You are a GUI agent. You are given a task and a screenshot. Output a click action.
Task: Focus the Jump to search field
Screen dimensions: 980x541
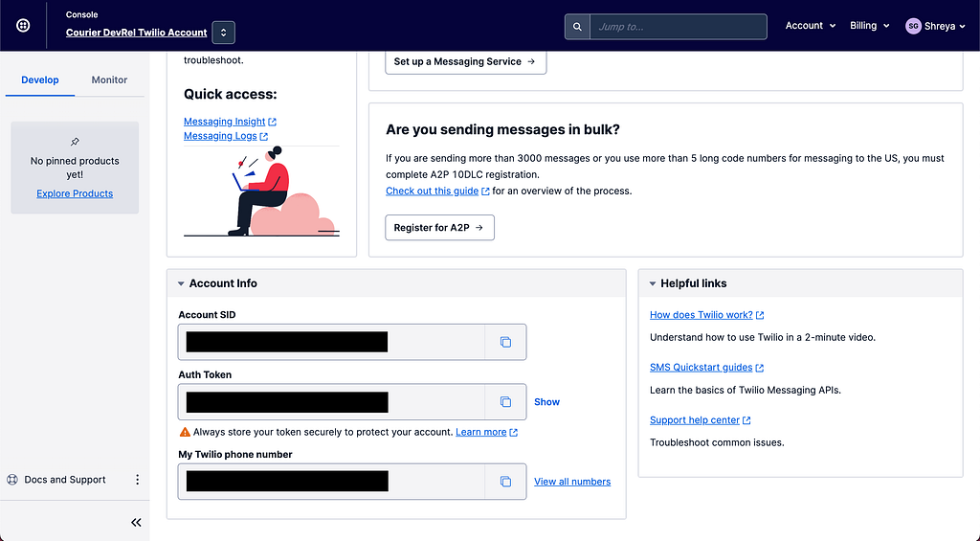679,27
